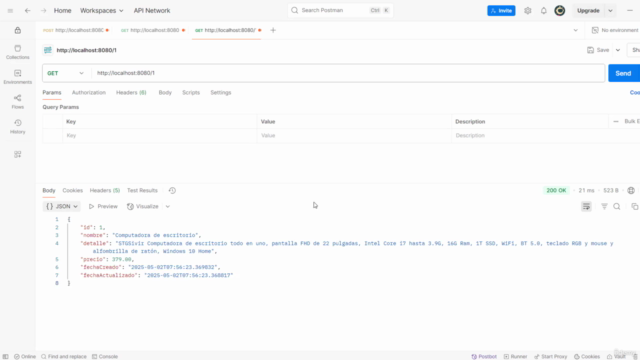This screenshot has width=640, height=360.
Task: Open the tabs overflow chevron
Action: [x=576, y=30]
